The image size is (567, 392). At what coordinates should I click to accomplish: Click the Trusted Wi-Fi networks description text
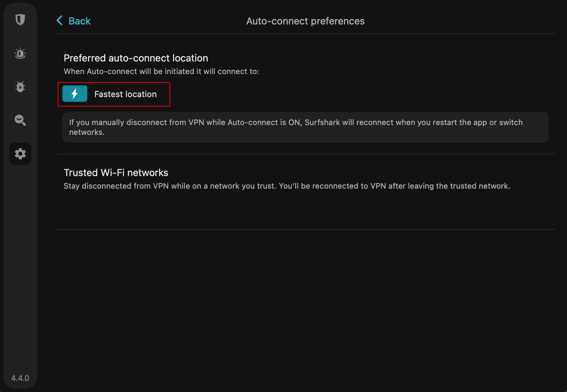tap(287, 186)
